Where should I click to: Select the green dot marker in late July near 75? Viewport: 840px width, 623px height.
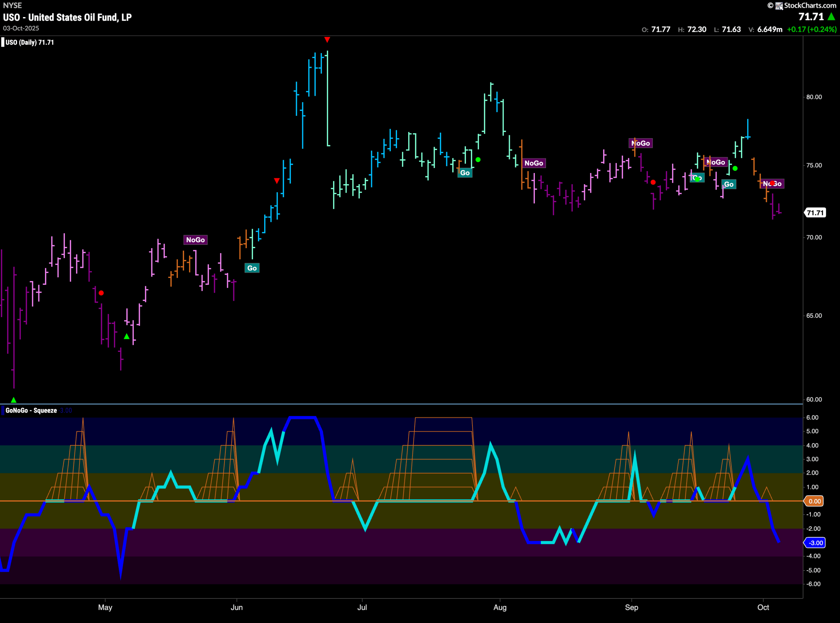[x=478, y=160]
